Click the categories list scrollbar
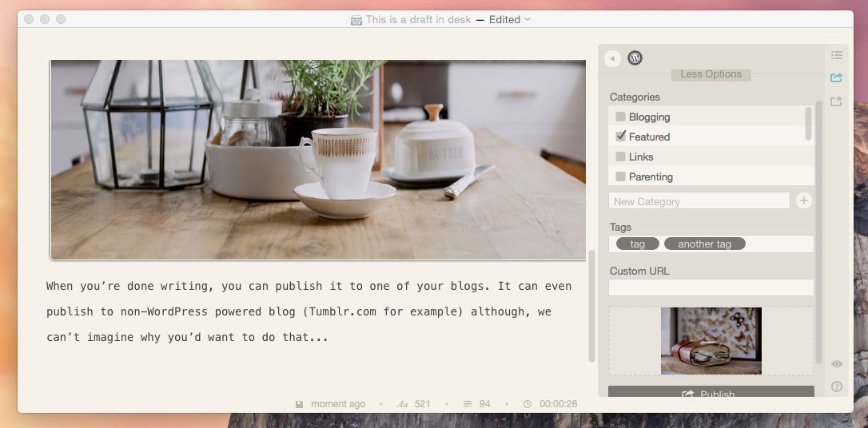The width and height of the screenshot is (868, 428). click(808, 124)
